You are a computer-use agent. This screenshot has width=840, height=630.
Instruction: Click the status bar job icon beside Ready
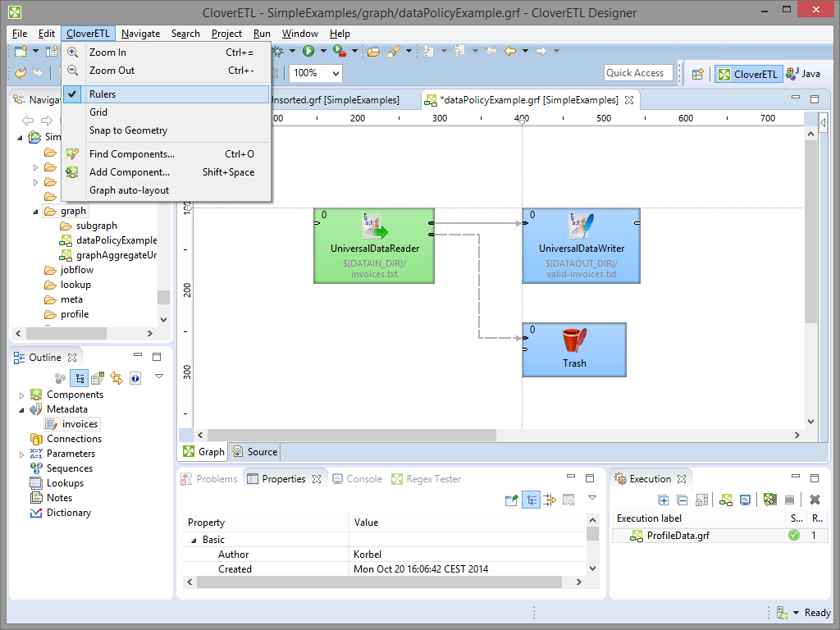coord(782,612)
